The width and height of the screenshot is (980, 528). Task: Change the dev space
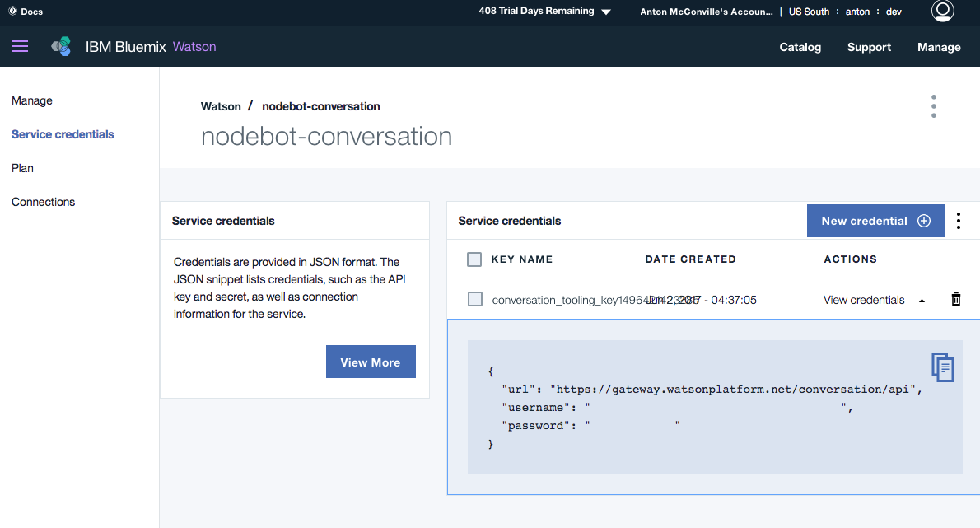pos(894,12)
